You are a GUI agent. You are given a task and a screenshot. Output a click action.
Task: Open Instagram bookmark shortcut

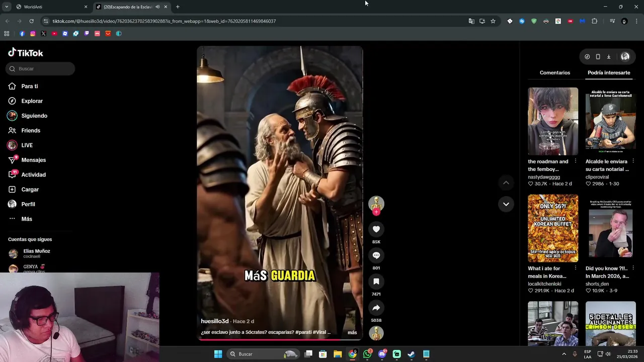coord(33,34)
